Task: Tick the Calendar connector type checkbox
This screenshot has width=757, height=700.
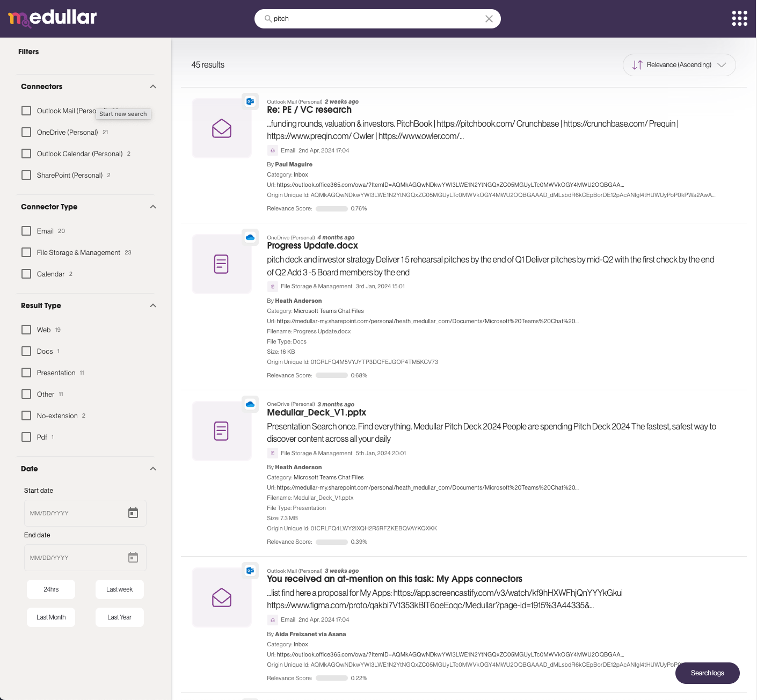Action: click(x=26, y=274)
